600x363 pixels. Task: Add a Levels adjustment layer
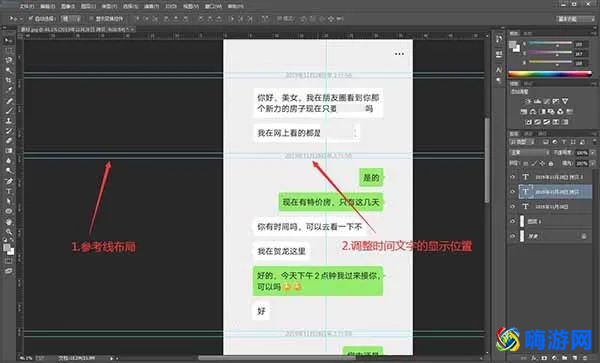[537, 101]
